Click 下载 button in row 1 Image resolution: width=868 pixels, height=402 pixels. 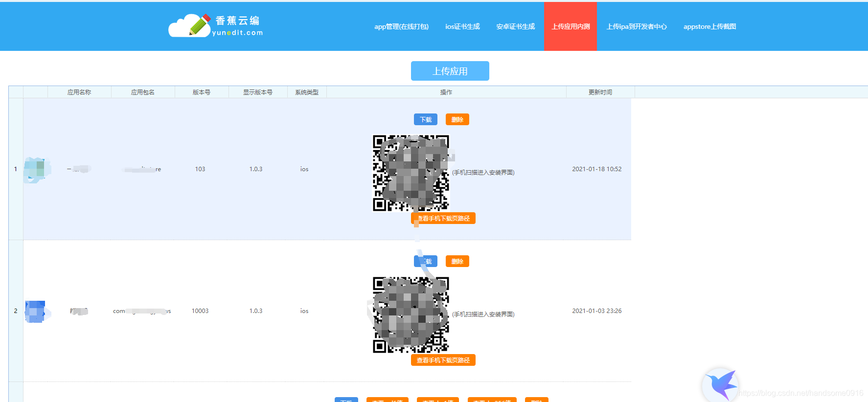click(426, 119)
